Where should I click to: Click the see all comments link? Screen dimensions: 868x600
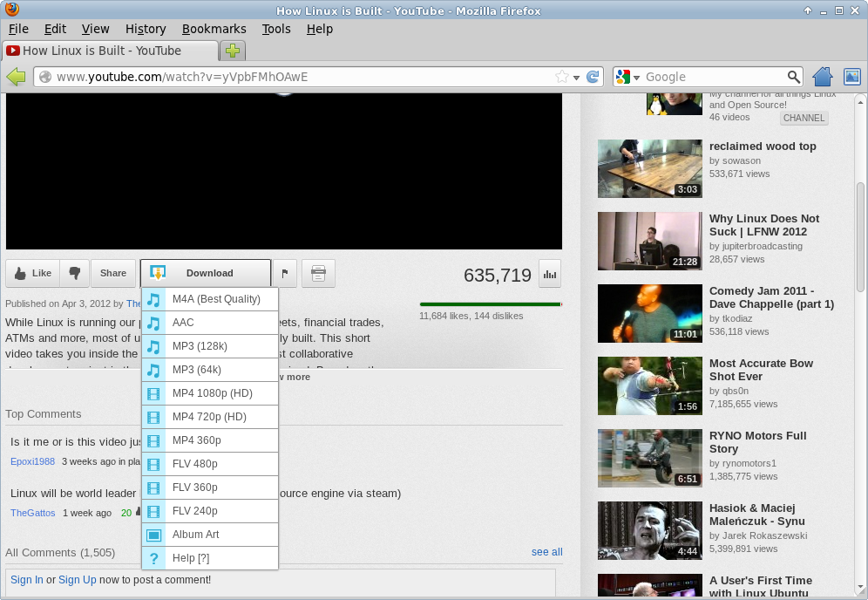[547, 552]
